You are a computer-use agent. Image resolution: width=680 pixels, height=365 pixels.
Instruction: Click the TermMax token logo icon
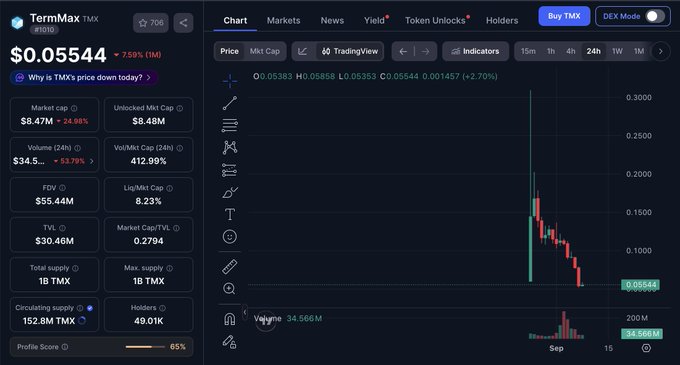[x=17, y=23]
